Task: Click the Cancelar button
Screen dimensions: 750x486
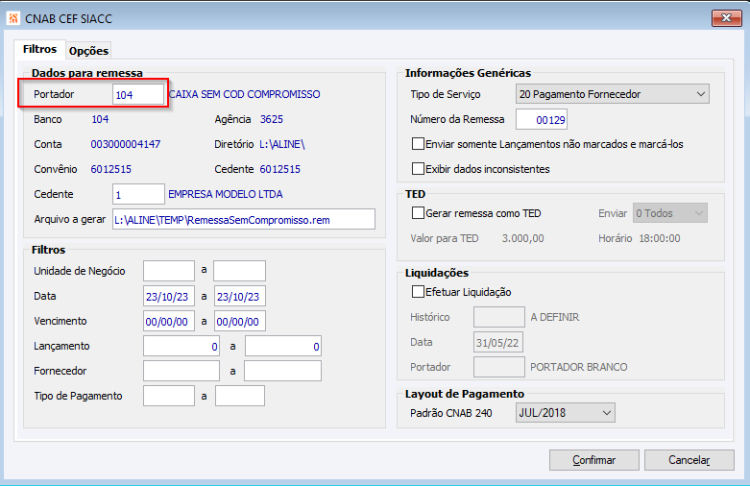Action: click(689, 460)
